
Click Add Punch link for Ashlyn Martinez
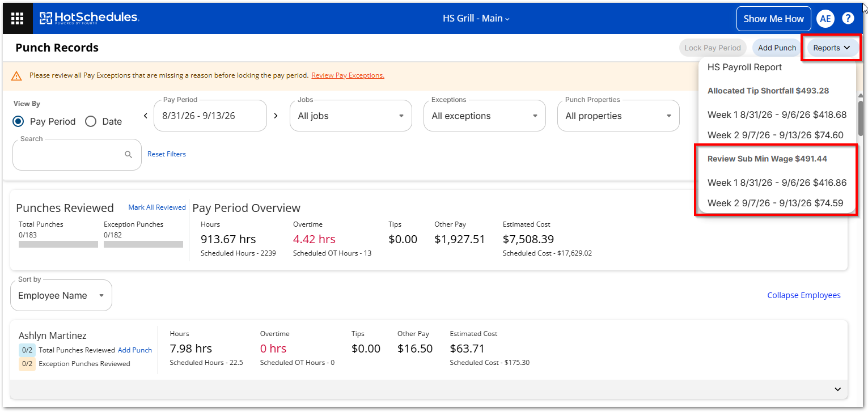click(x=135, y=350)
